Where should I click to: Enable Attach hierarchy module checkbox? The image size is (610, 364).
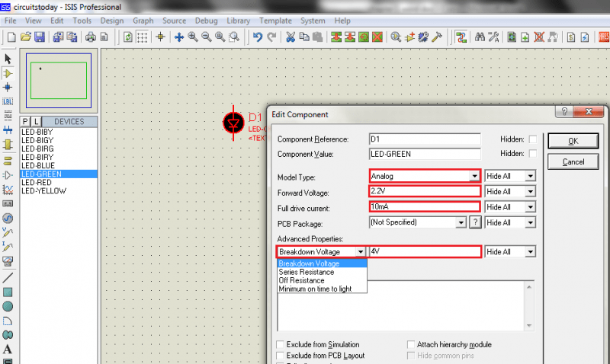pyautogui.click(x=411, y=344)
